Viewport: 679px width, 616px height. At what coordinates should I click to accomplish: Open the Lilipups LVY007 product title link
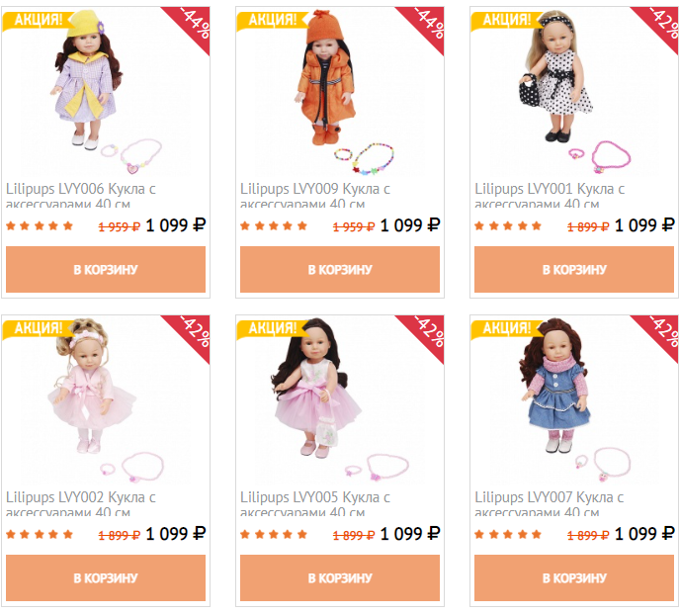pyautogui.click(x=550, y=503)
